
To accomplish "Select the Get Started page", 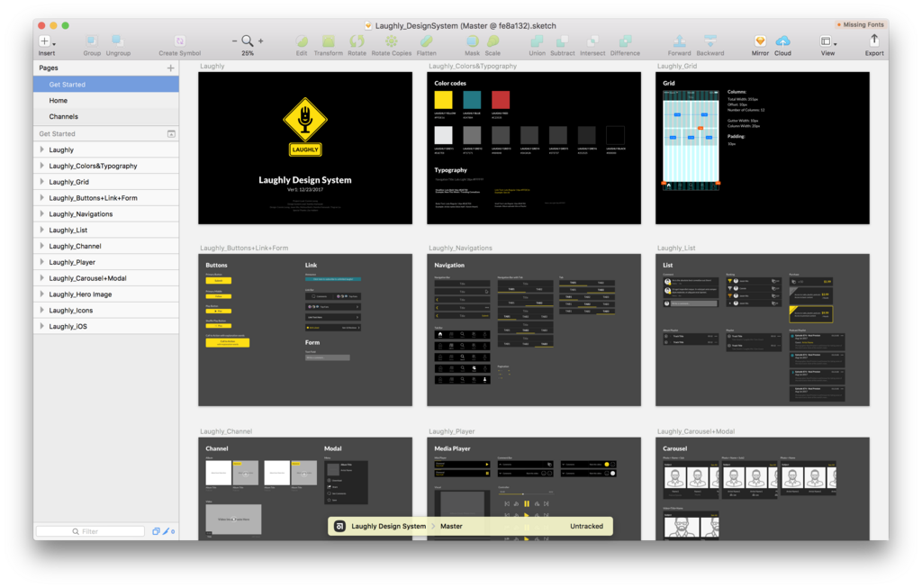I will [x=106, y=85].
